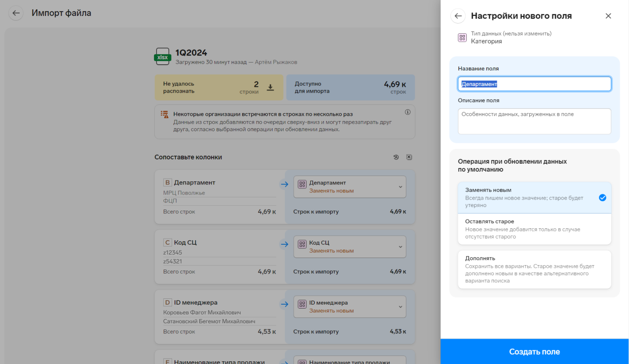This screenshot has height=364, width=629.
Task: Click the sample value z12345
Action: (x=173, y=253)
